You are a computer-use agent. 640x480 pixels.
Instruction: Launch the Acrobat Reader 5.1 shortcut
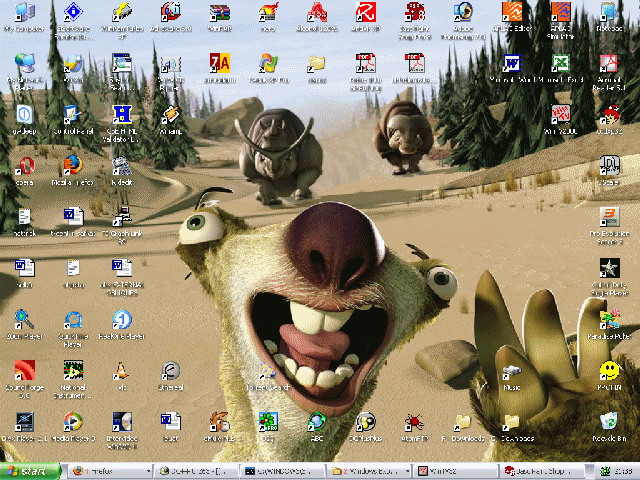click(x=609, y=64)
